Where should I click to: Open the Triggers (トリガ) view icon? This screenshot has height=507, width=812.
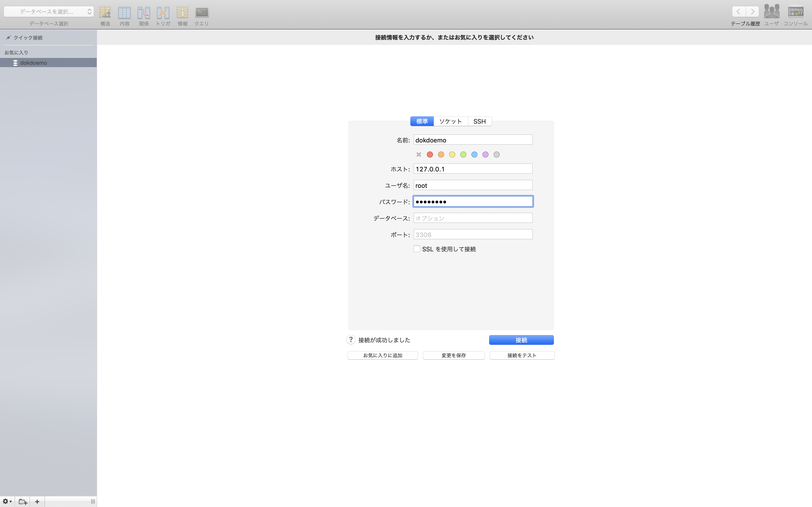pyautogui.click(x=163, y=13)
